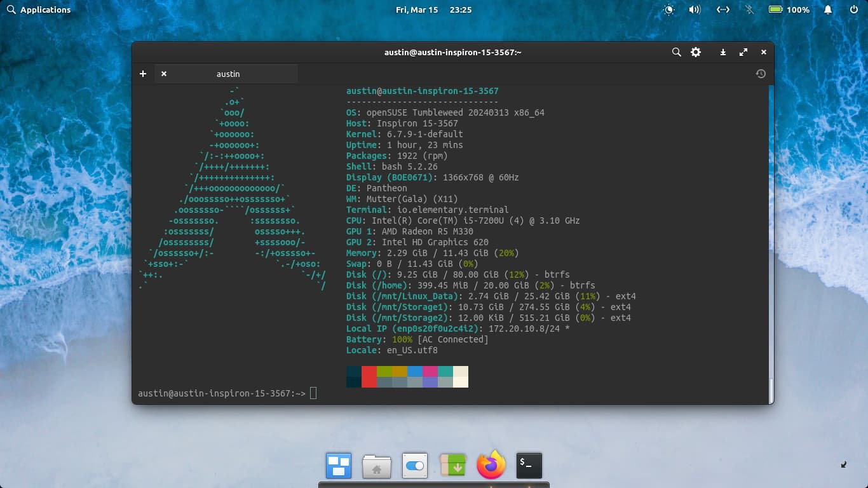Click the GPU 1 'AMD Radeon R5 M330' text
Viewport: 868px width, 488px height.
point(428,231)
